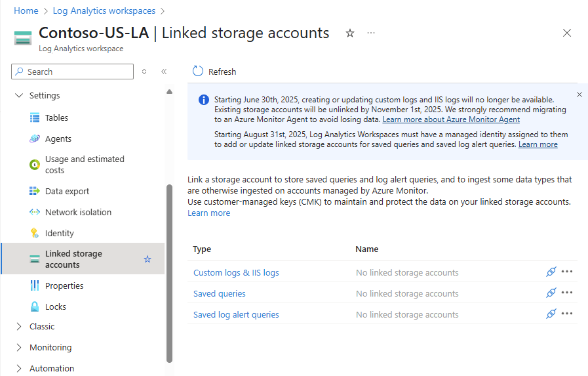Expand the Automation section

18,368
